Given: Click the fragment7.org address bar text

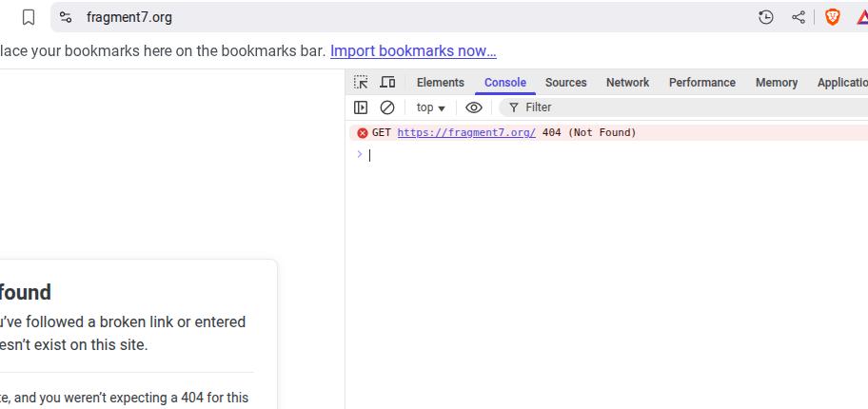Looking at the screenshot, I should click(129, 18).
